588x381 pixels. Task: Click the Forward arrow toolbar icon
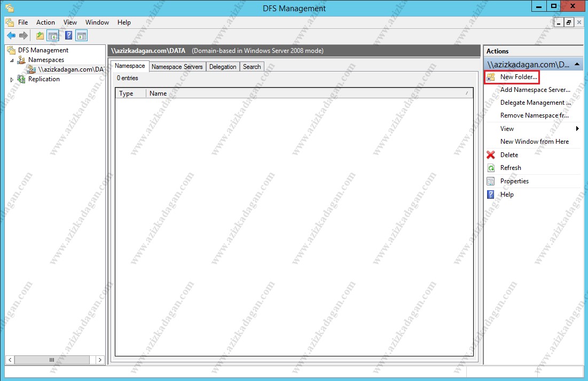pyautogui.click(x=23, y=36)
